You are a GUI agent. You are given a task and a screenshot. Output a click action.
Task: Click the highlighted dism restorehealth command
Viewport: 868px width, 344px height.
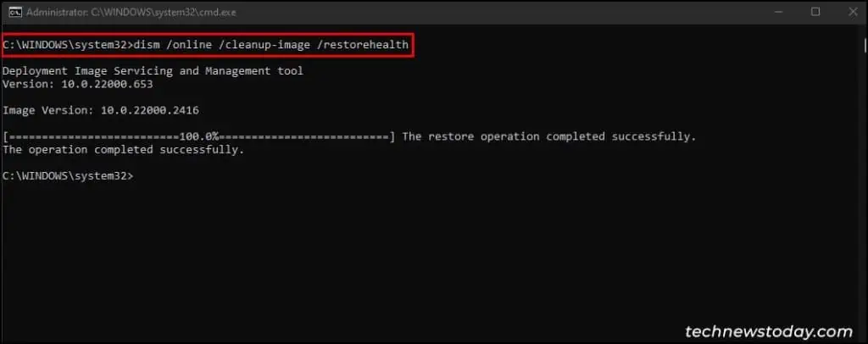coord(207,45)
